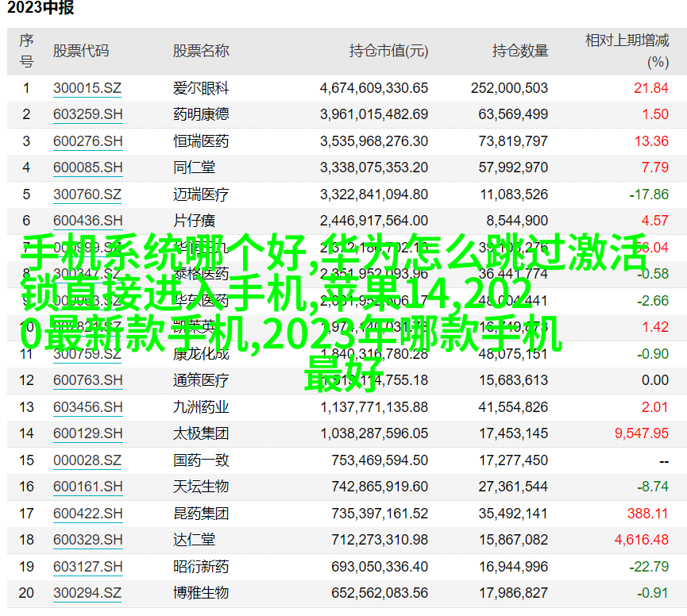Select holding quantity 11,083,526
This screenshot has width=687, height=616.
pyautogui.click(x=514, y=194)
